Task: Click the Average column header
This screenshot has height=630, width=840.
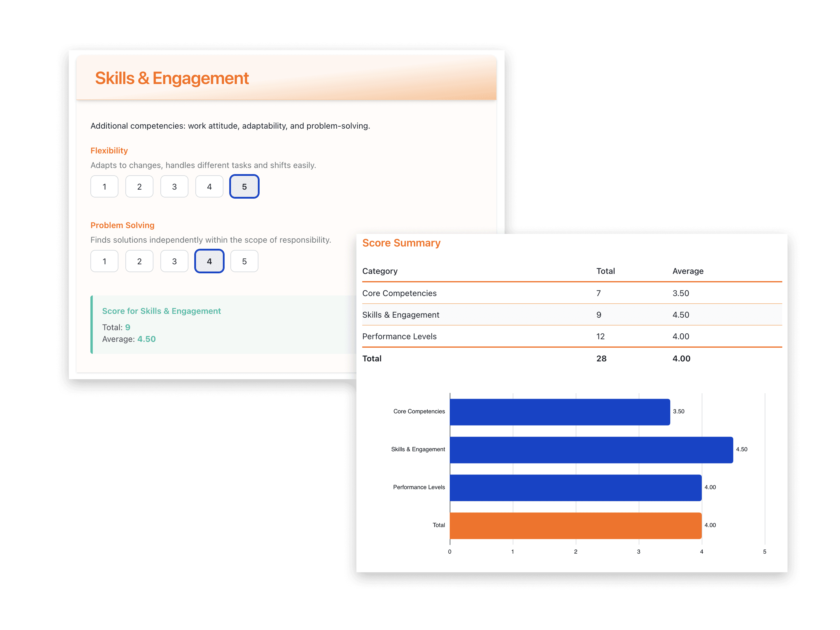Action: click(x=688, y=271)
